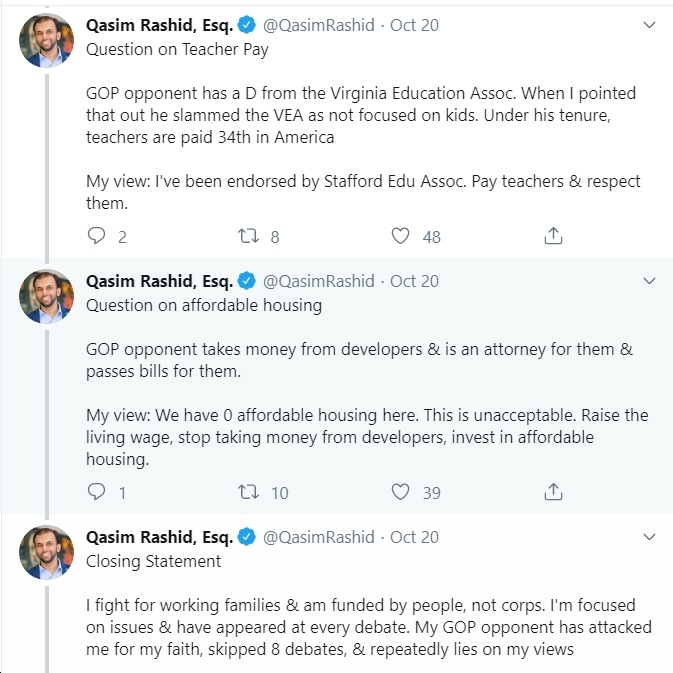
Task: Open the Closing Statement tweet text
Action: pos(368,627)
